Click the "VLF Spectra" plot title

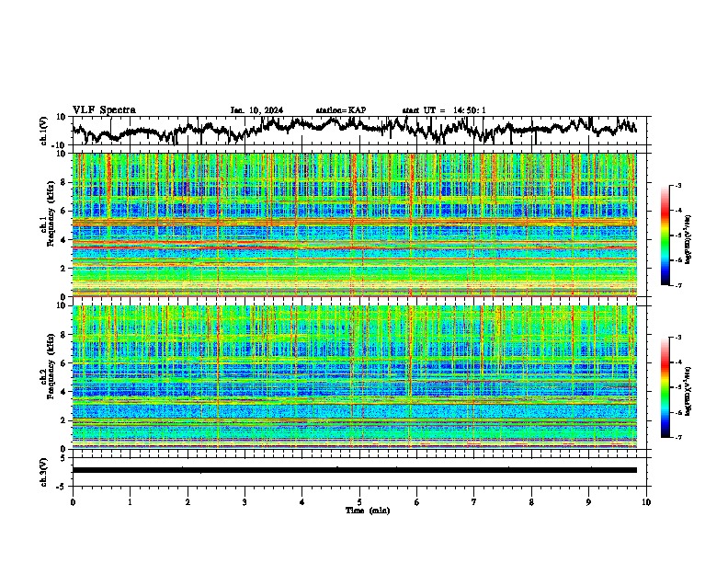tap(104, 110)
